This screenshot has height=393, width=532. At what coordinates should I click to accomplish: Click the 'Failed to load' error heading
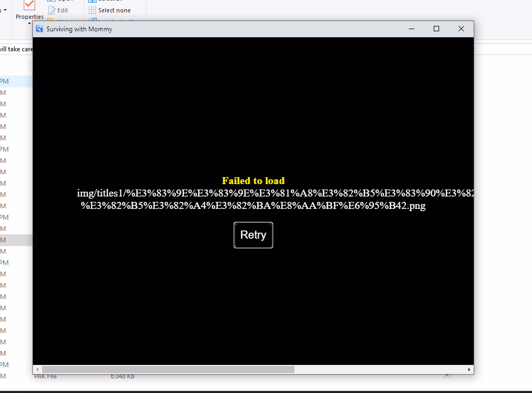tap(253, 180)
